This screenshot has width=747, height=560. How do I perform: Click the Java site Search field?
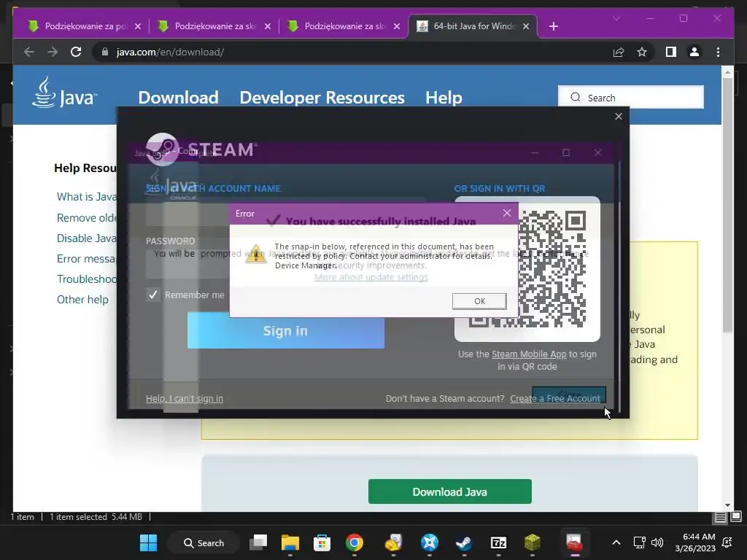(631, 97)
